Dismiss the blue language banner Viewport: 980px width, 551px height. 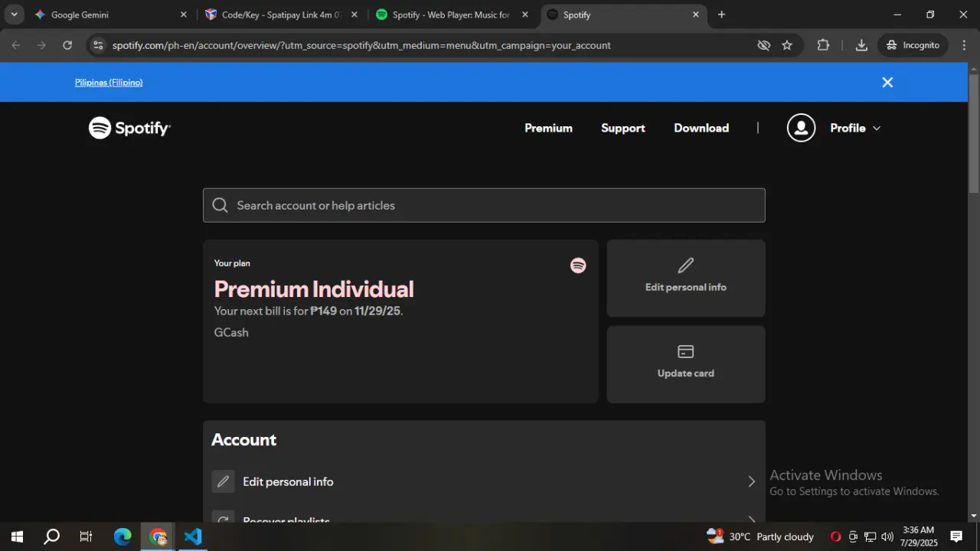click(x=887, y=83)
